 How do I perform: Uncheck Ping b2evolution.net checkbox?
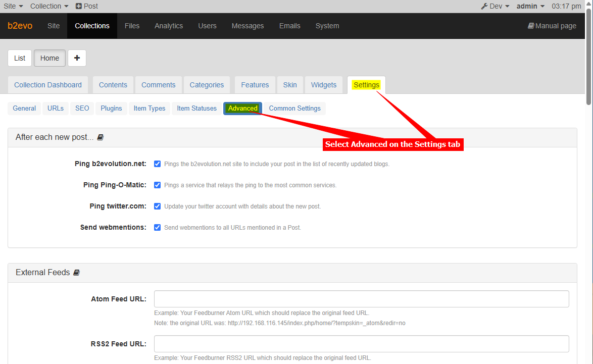click(x=158, y=164)
